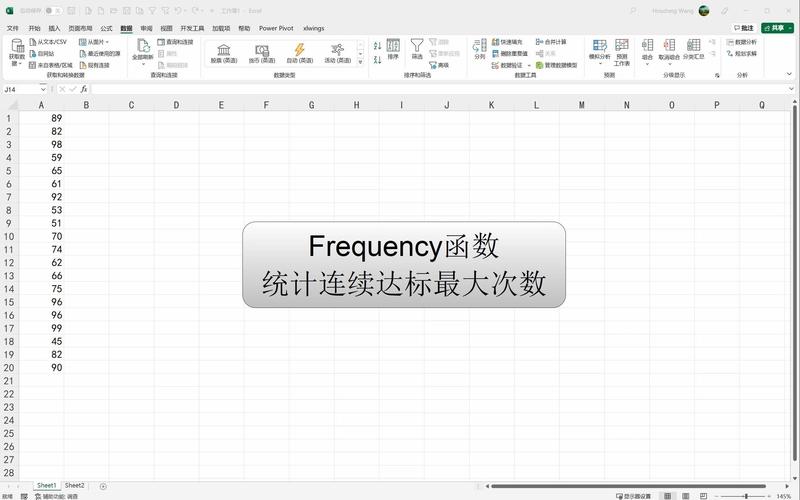800x500 pixels.
Task: Click 来自表格/区域 (From Table/Range) icon
Action: (33, 65)
